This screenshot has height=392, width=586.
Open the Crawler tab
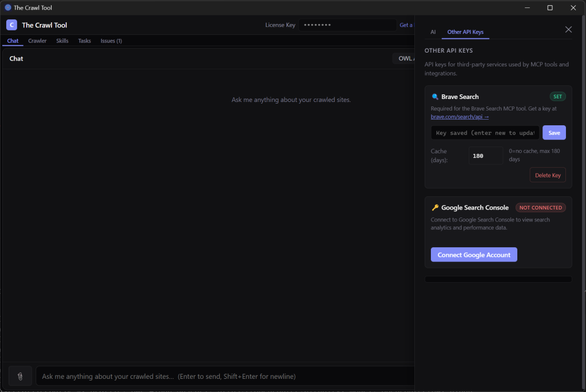click(37, 41)
